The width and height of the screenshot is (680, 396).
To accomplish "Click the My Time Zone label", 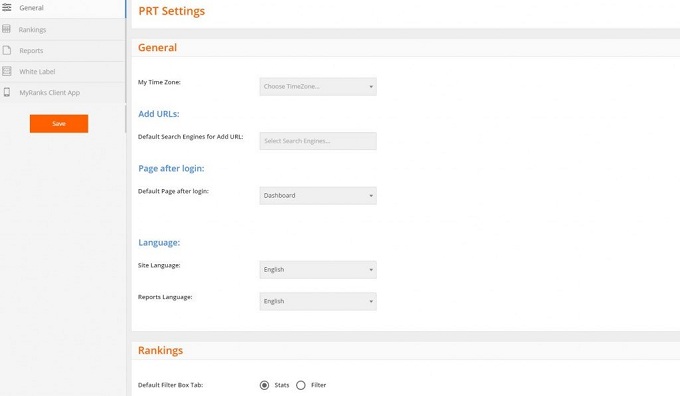I will click(x=159, y=82).
